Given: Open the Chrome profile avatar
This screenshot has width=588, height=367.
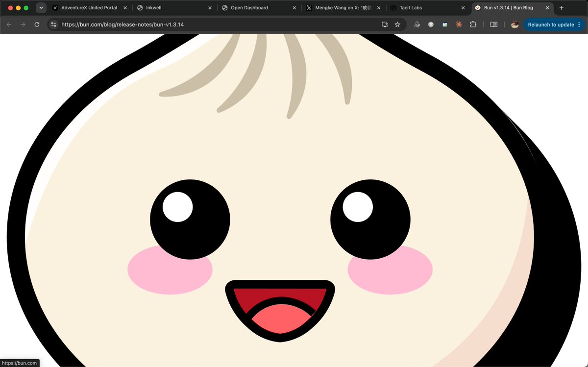Looking at the screenshot, I should (514, 24).
